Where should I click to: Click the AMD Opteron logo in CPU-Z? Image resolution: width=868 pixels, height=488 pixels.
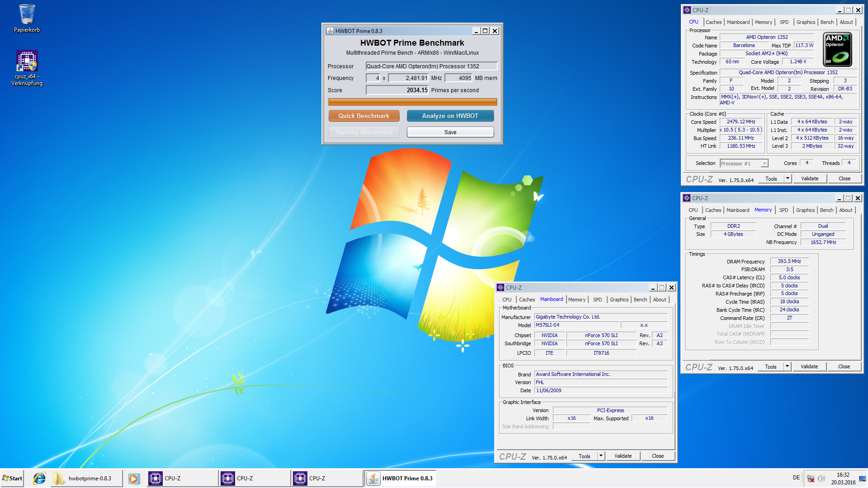click(837, 49)
